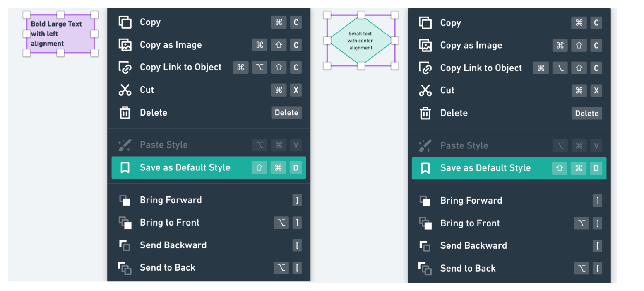Screen dimensions: 644x291
Task: Click the trash Delete icon in the purple rectangle's menu
Action: [x=125, y=112]
